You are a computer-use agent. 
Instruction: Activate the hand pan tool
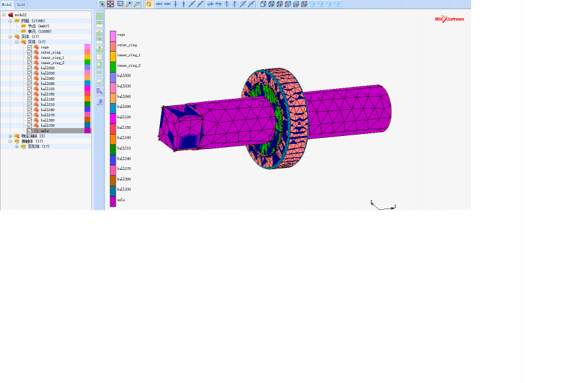pyautogui.click(x=149, y=4)
